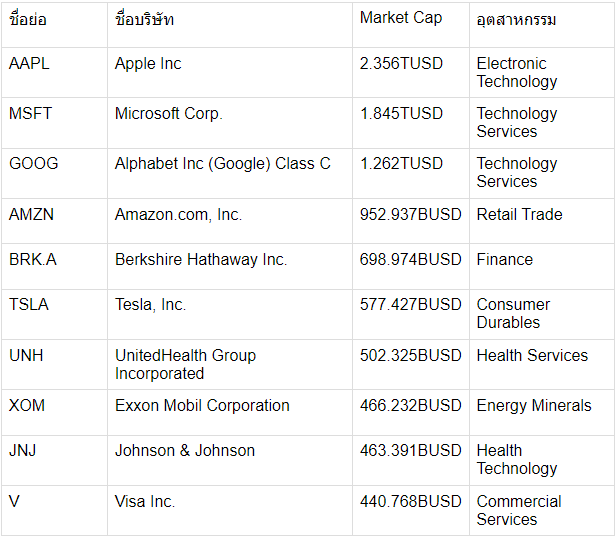Viewport: 616px width, 536px height.
Task: Click the 698.974BUSD market cap value
Action: click(410, 260)
